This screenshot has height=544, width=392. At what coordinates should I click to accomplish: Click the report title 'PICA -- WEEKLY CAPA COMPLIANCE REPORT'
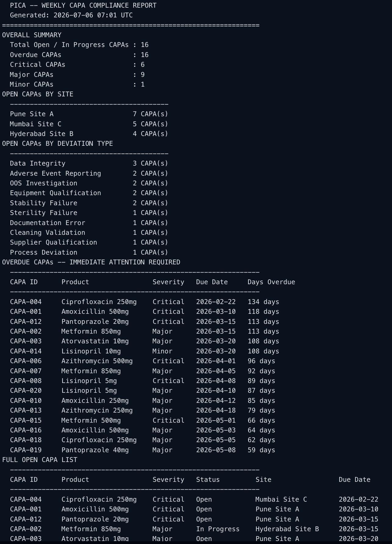pyautogui.click(x=83, y=5)
